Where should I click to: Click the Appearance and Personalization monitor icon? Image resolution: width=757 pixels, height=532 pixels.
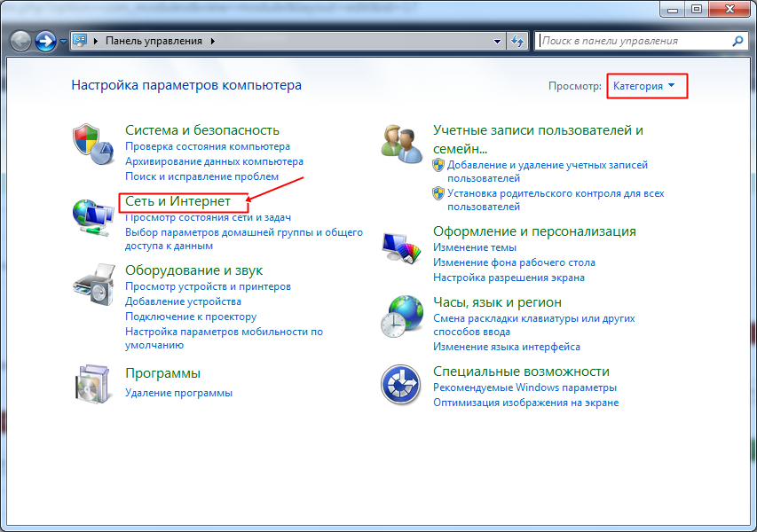tap(402, 248)
